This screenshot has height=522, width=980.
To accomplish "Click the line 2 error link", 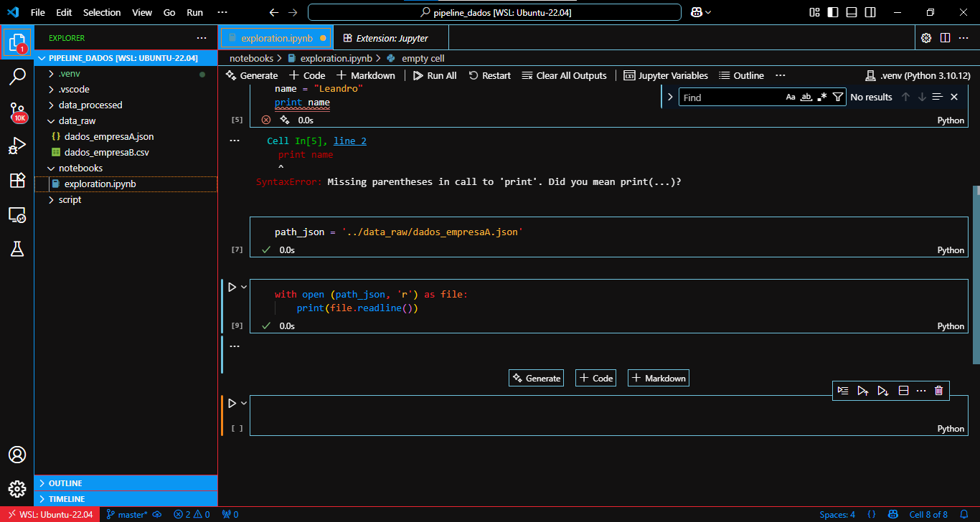I will click(x=350, y=141).
